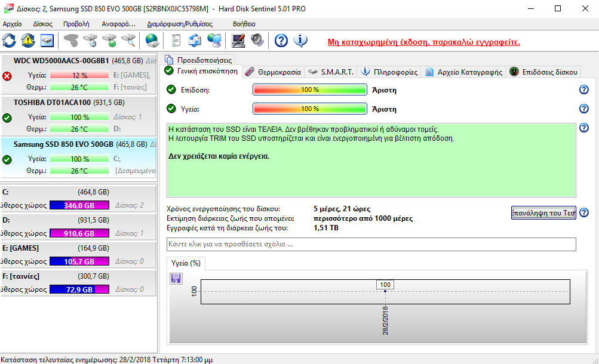This screenshot has width=599, height=364.
Task: Click the blue question mark help toolbar icon
Action: [281, 41]
